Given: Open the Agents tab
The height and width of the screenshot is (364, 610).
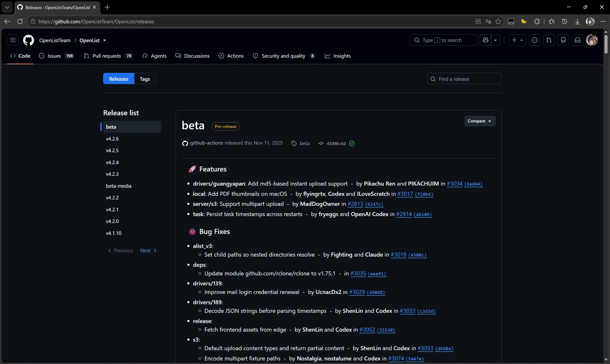Looking at the screenshot, I should point(154,56).
